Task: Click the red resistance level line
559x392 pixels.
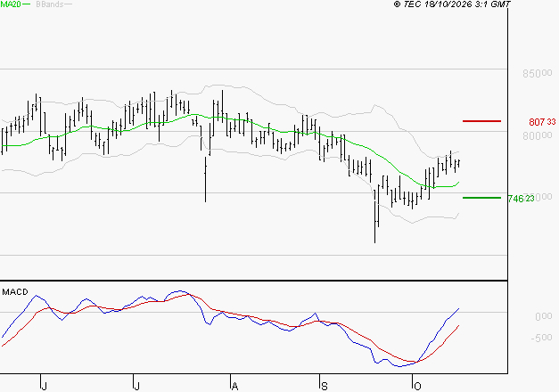Action: point(481,121)
